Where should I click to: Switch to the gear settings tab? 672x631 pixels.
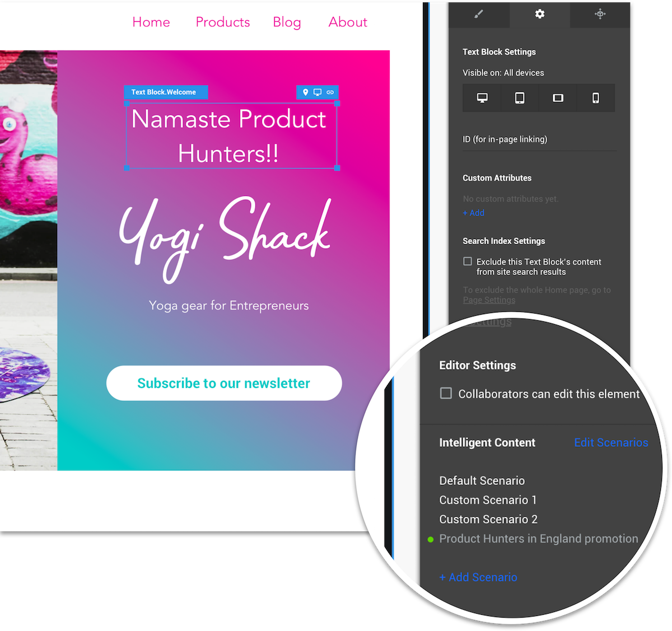click(x=539, y=14)
